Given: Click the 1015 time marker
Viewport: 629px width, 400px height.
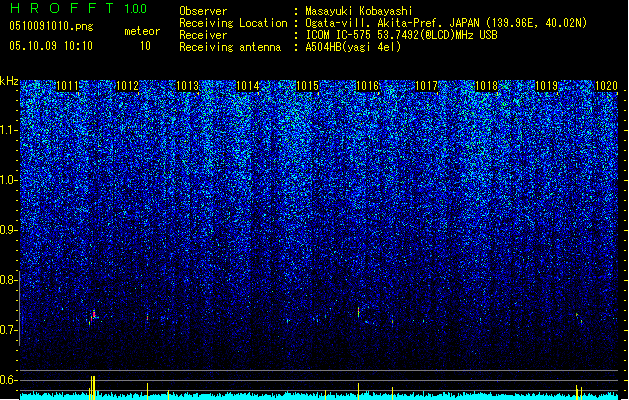Looking at the screenshot, I should (307, 86).
